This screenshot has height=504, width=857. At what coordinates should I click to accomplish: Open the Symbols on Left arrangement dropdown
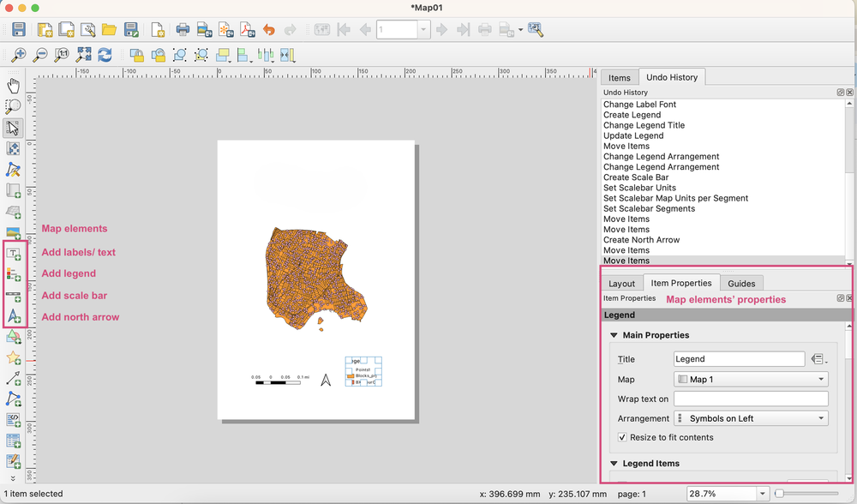point(751,419)
